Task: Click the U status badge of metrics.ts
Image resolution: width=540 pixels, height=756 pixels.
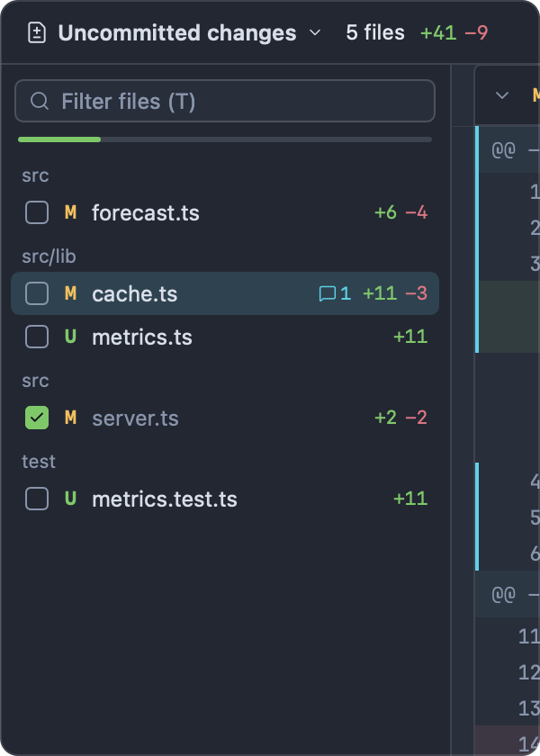Action: tap(70, 336)
